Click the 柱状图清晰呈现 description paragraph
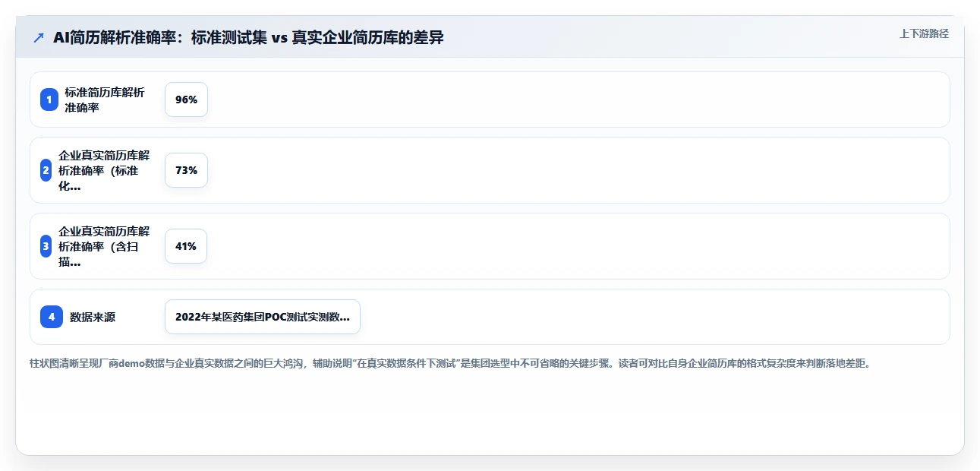The height and width of the screenshot is (471, 980). click(450, 363)
